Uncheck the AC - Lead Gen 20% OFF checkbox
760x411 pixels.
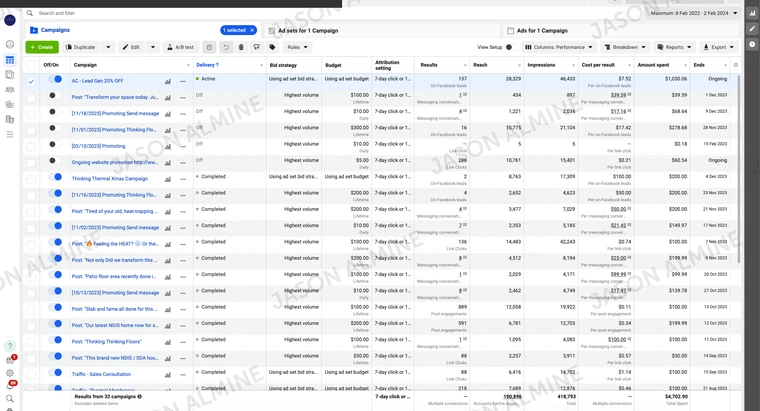[31, 81]
